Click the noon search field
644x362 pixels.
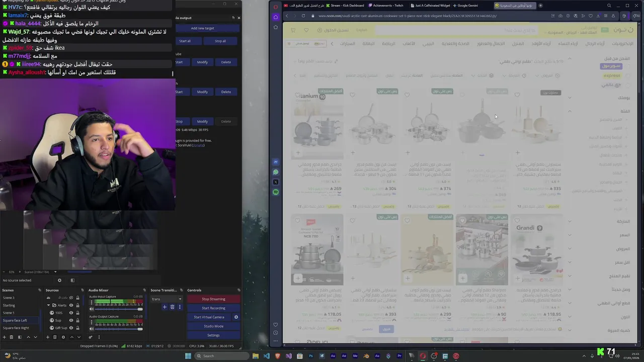(x=458, y=30)
